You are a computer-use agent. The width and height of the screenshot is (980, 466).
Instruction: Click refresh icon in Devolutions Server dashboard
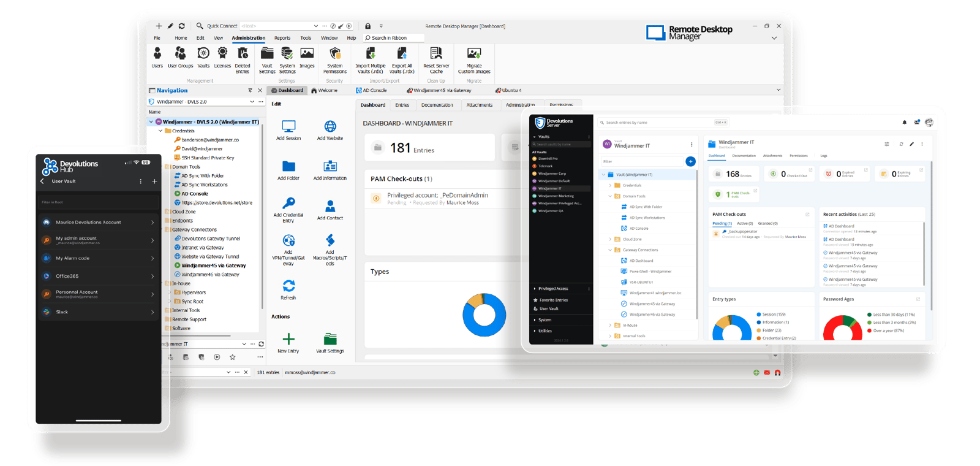tap(901, 144)
